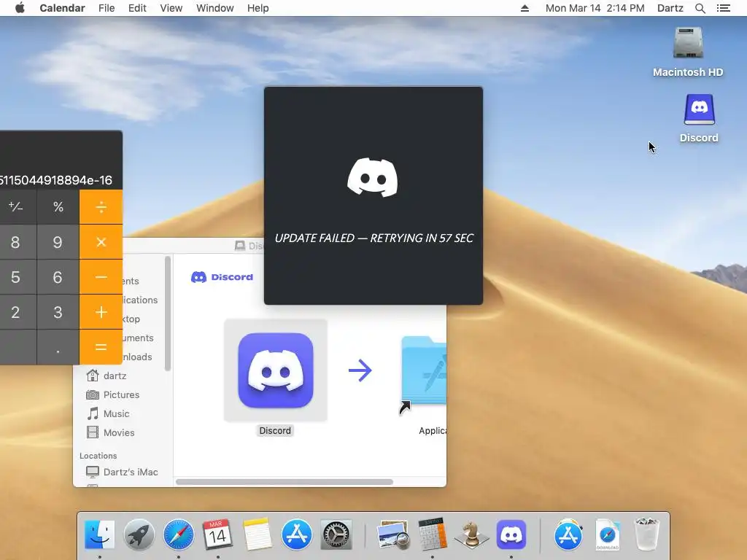Click the Calculator 5 key

[16, 277]
